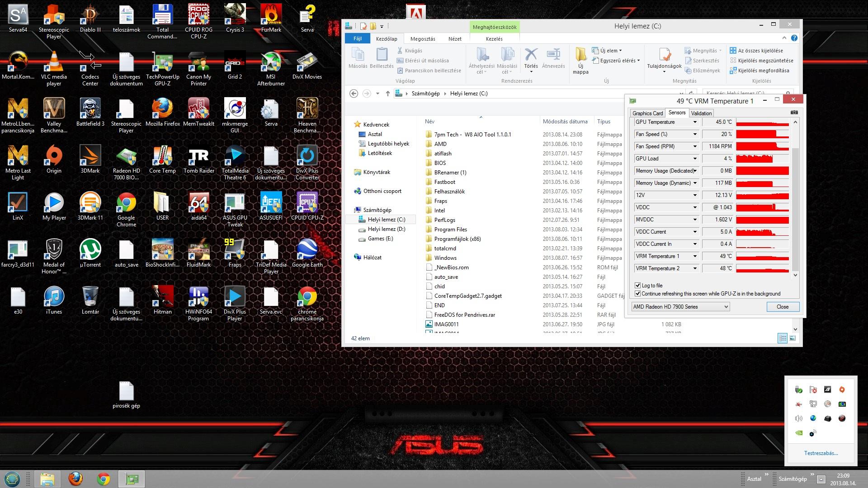Open the FurMark desktop icon
This screenshot has height=488, width=868.
point(271,19)
